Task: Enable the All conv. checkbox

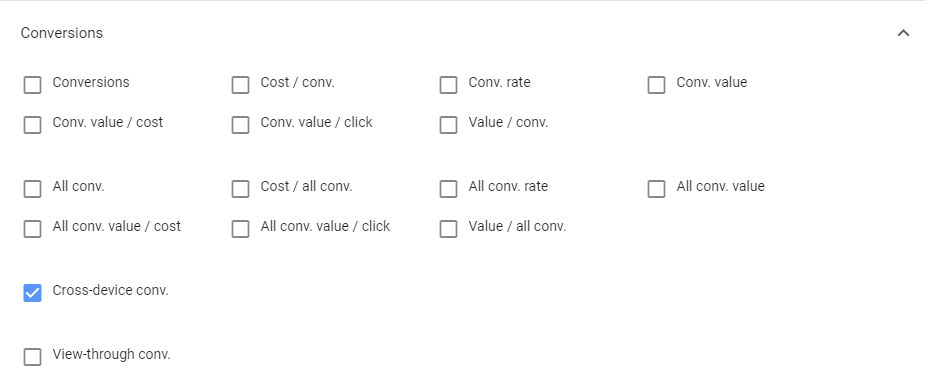Action: (x=32, y=189)
